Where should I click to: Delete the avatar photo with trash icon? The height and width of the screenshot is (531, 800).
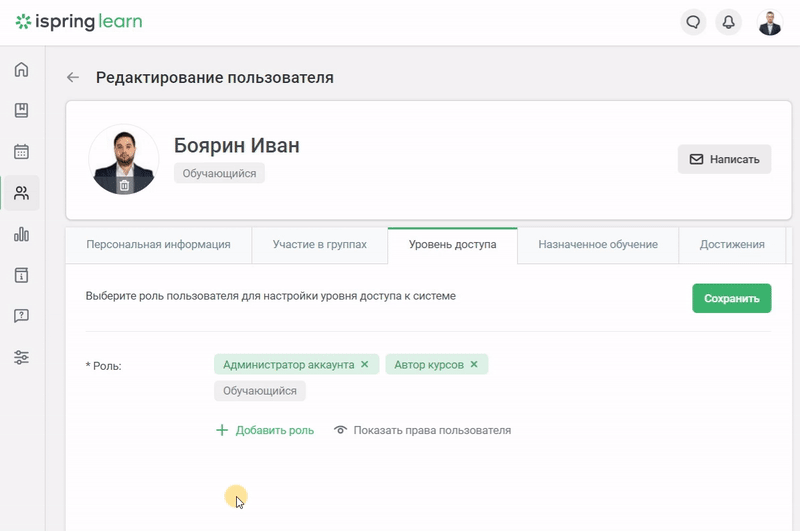coord(124,186)
